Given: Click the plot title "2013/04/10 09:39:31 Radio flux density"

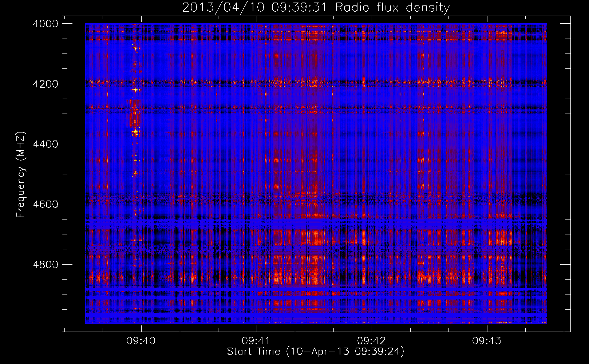Looking at the screenshot, I should tap(316, 7).
